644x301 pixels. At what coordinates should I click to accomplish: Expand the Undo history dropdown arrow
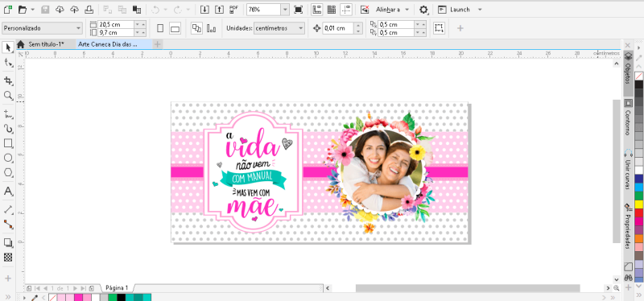point(166,9)
